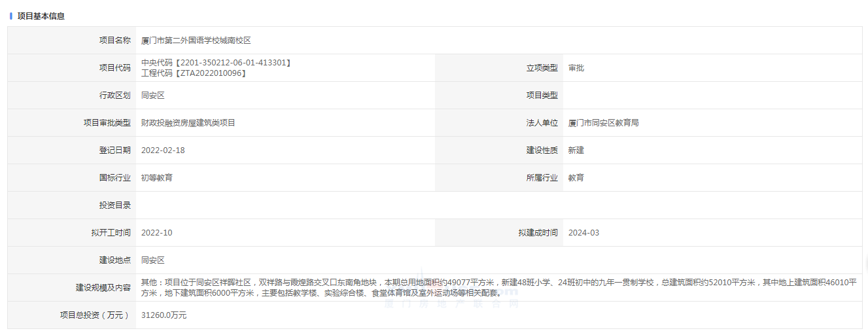Select project name 厦门市第二外国语学校城南校区
Image resolution: width=868 pixels, height=333 pixels.
(196, 41)
